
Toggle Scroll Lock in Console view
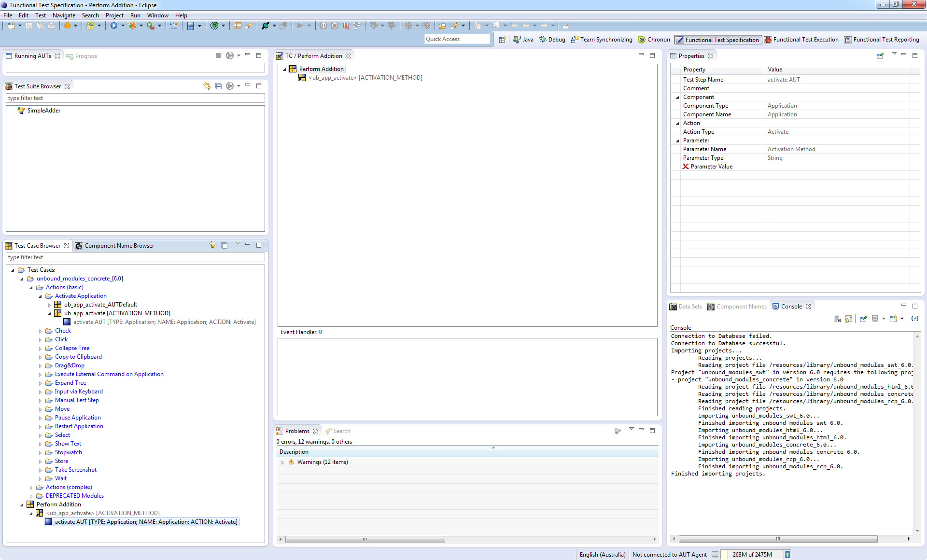(849, 319)
